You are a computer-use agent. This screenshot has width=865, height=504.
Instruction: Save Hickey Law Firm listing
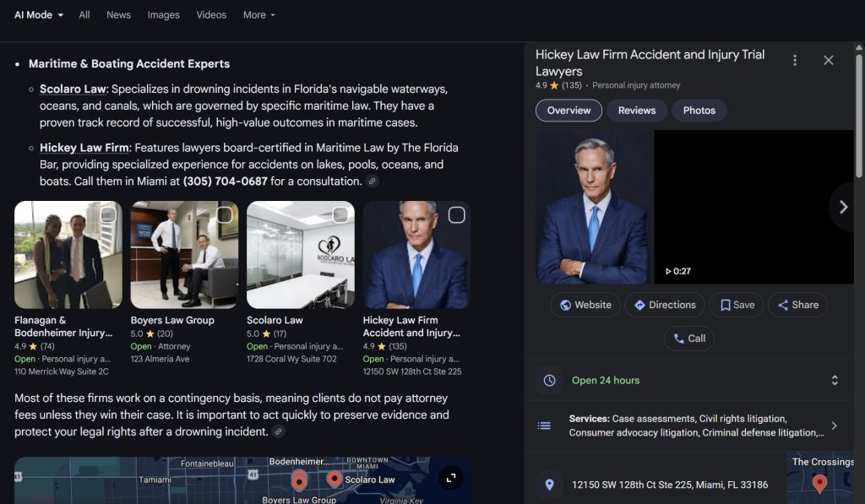pos(737,305)
